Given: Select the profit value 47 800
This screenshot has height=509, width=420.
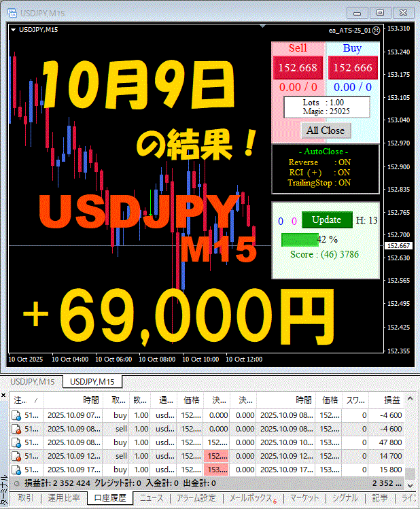Looking at the screenshot, I should pyautogui.click(x=391, y=442).
